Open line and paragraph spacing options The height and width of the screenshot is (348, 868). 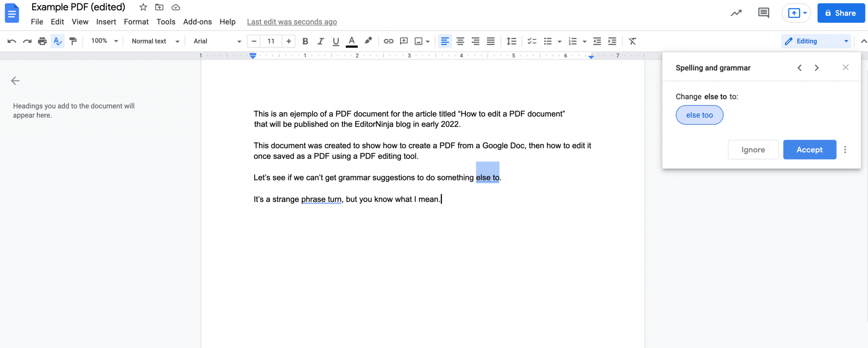pyautogui.click(x=512, y=41)
